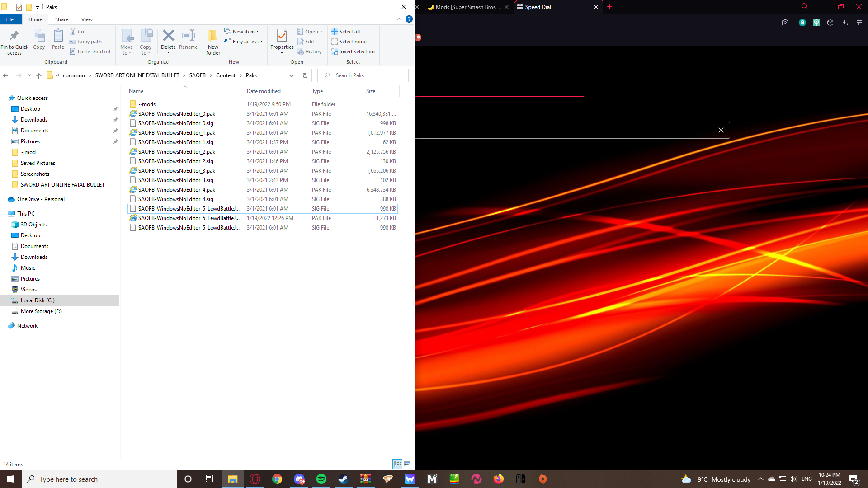Open browser snapshot camera icon
868x488 pixels.
(x=785, y=23)
